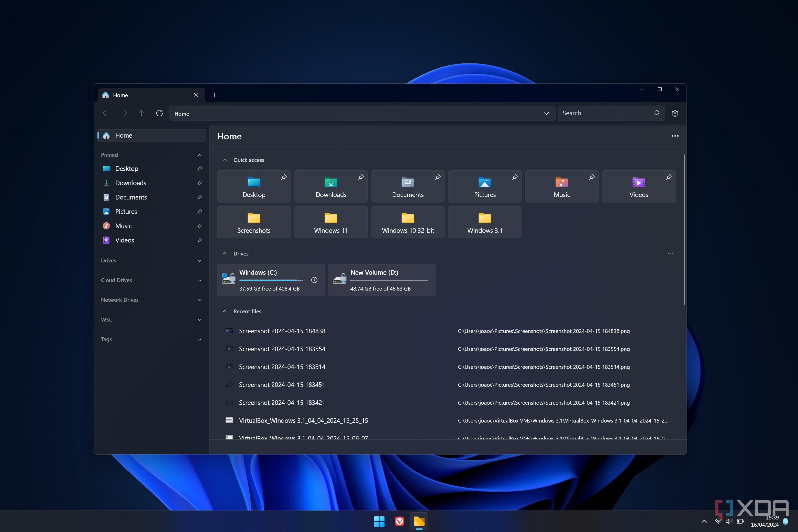Open the notifications bell in tray

(x=785, y=522)
